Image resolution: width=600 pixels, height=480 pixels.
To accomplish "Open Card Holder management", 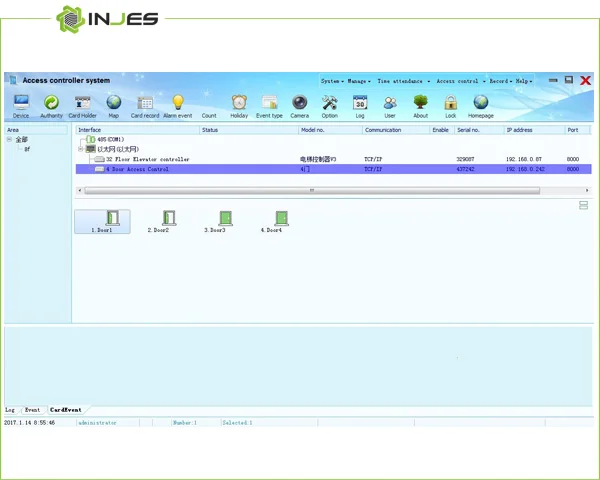I will [x=82, y=104].
